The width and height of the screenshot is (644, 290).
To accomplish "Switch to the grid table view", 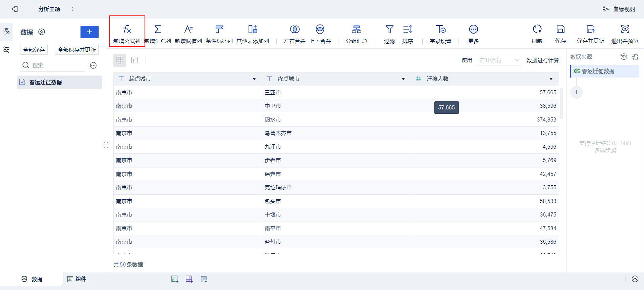I will click(120, 60).
